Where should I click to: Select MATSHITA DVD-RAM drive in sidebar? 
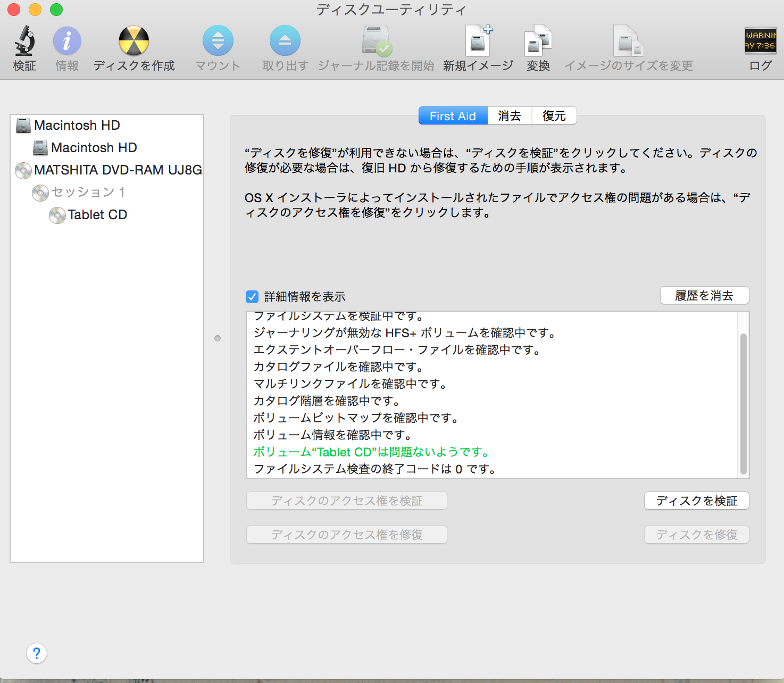117,170
